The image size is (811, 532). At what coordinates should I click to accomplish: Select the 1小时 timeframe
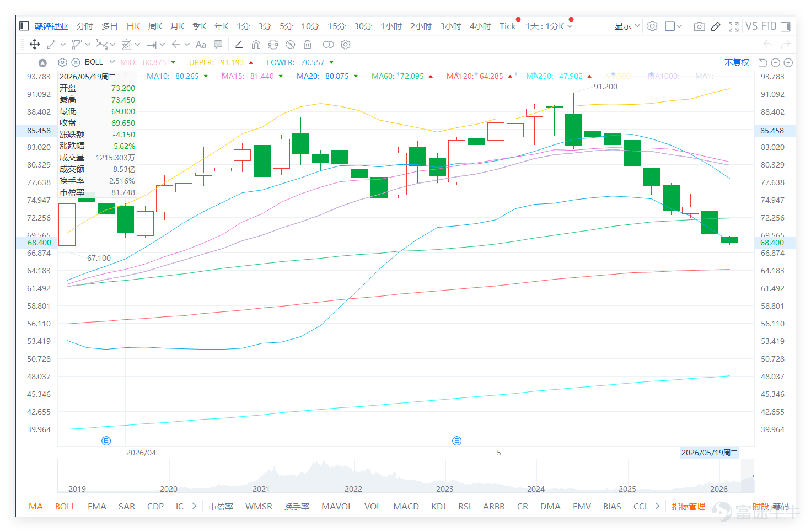tap(391, 26)
